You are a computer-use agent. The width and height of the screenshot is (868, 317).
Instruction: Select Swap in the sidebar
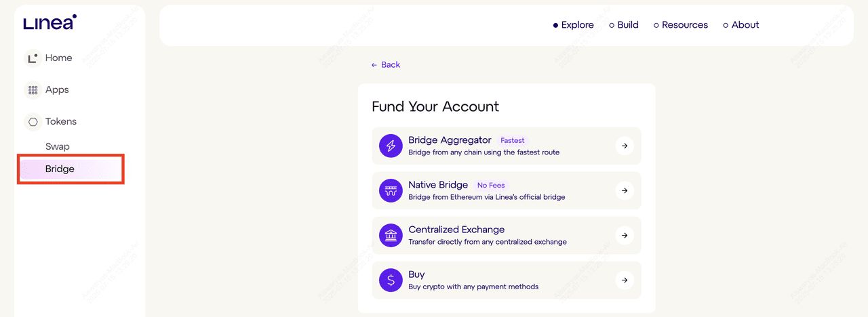(58, 146)
